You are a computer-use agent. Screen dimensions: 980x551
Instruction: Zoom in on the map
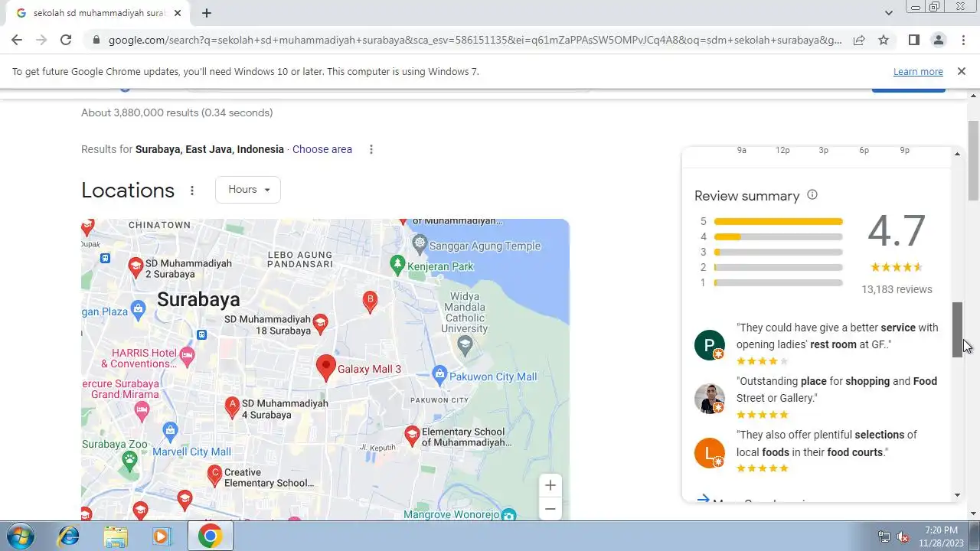point(550,485)
